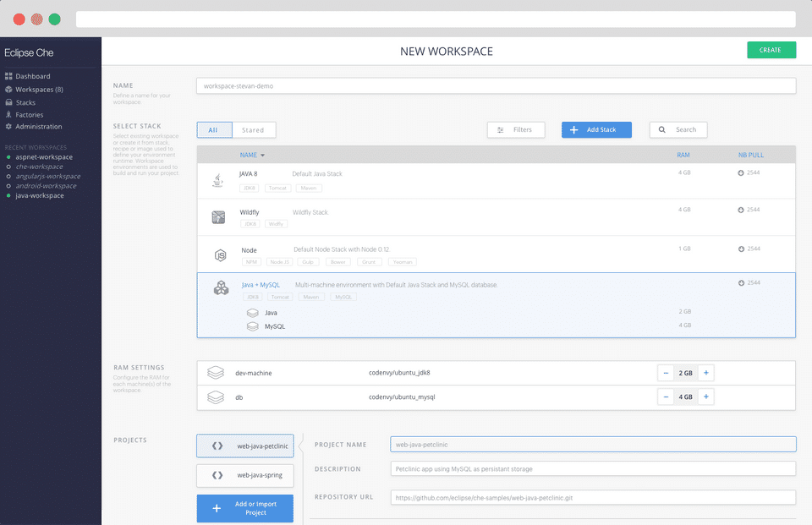Click the magnifier icon in the Search box

(661, 130)
